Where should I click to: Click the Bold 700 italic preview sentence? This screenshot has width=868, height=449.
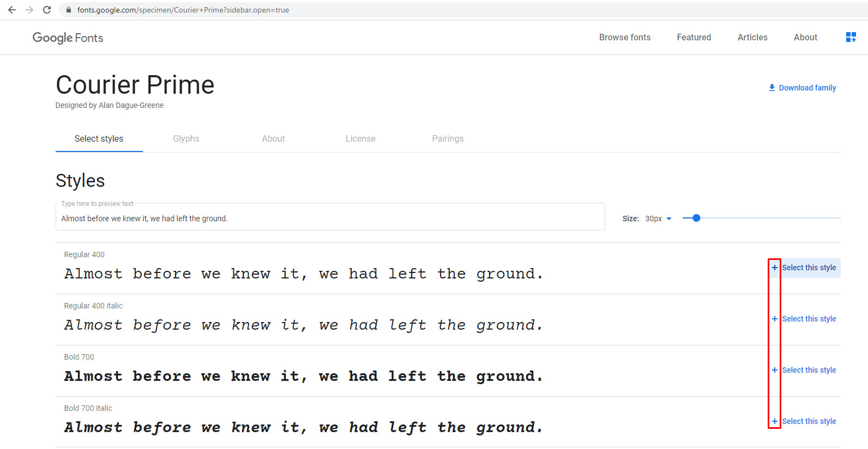[304, 427]
